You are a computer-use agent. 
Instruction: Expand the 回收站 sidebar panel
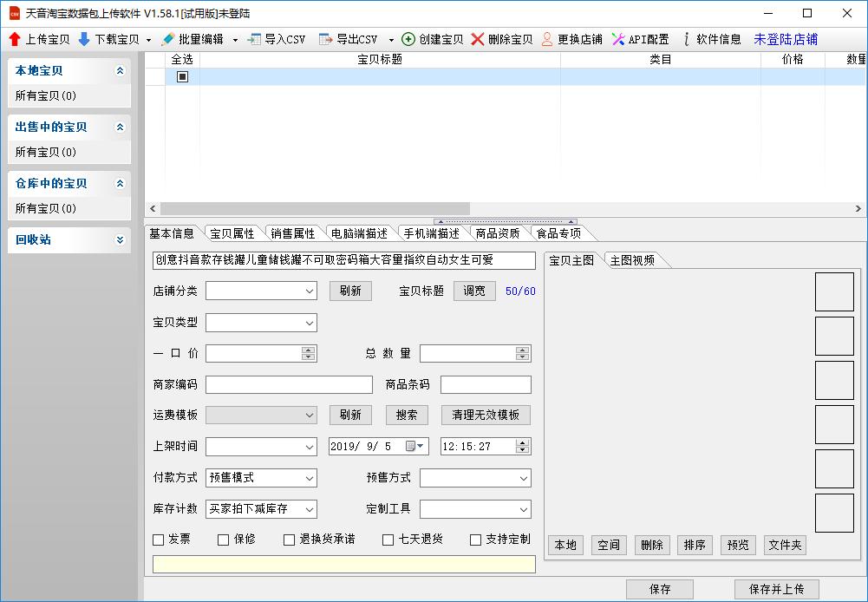[120, 239]
